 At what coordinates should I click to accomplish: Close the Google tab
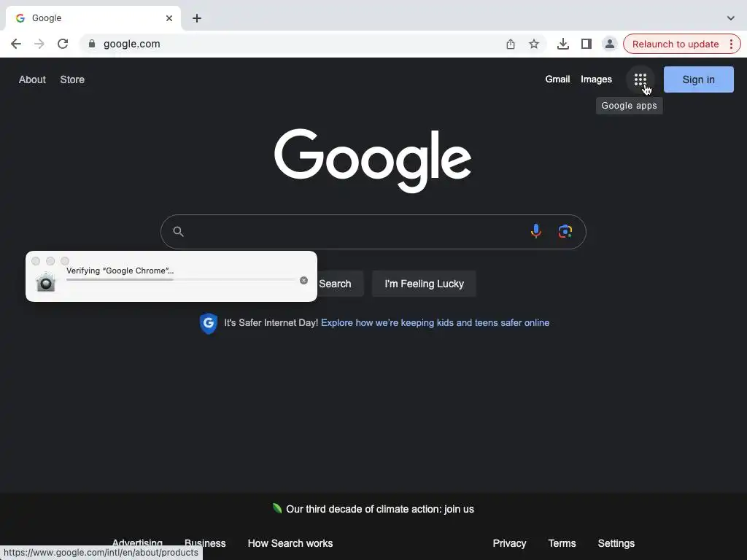(x=169, y=18)
